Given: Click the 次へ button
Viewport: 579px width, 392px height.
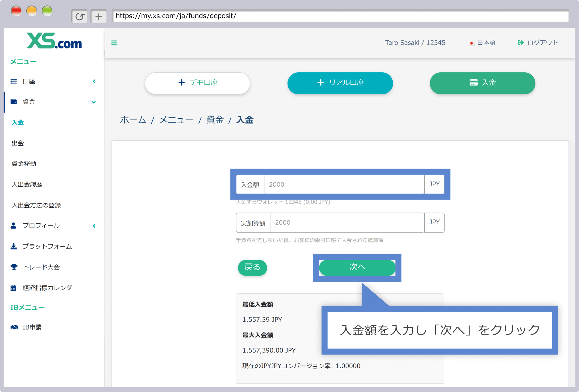Looking at the screenshot, I should [x=357, y=267].
